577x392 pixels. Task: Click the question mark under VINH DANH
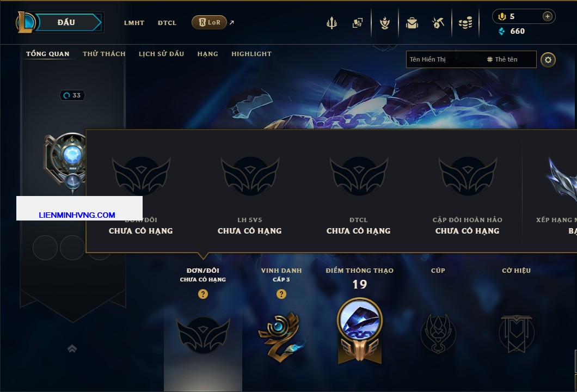(281, 293)
